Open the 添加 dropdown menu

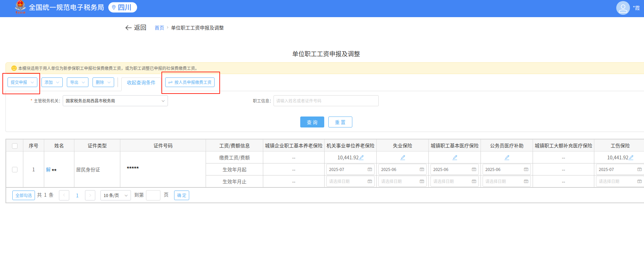coord(52,82)
